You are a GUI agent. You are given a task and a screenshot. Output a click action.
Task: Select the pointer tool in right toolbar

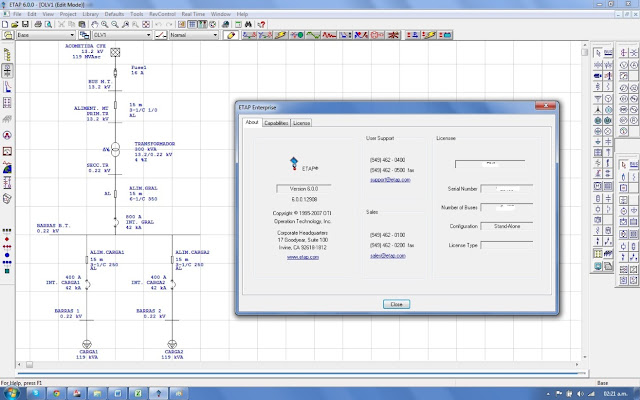point(598,53)
